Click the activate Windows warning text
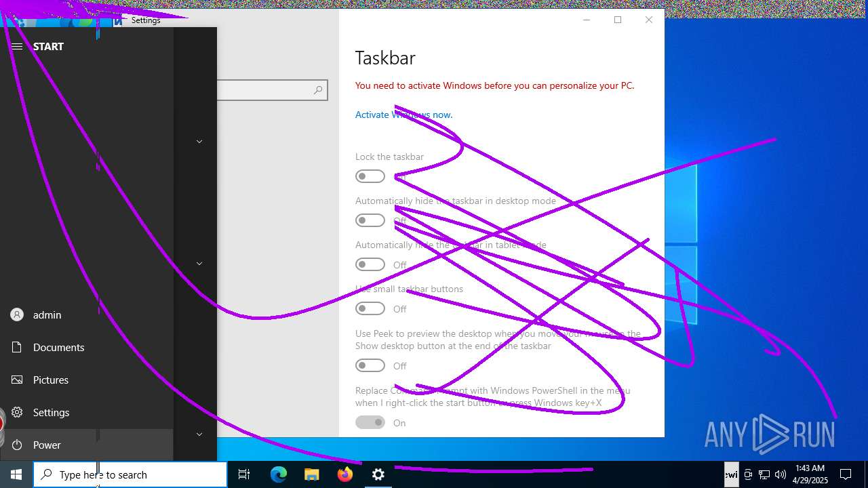The height and width of the screenshot is (488, 868). (495, 85)
